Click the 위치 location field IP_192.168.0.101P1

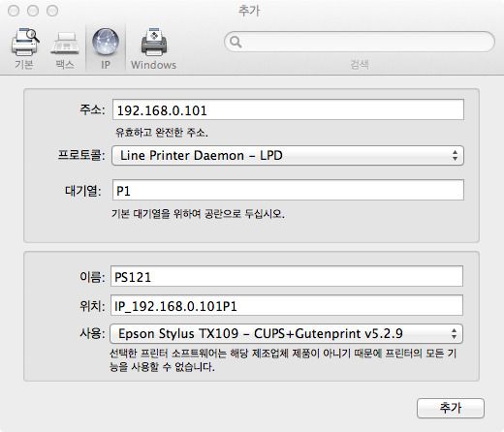[287, 305]
